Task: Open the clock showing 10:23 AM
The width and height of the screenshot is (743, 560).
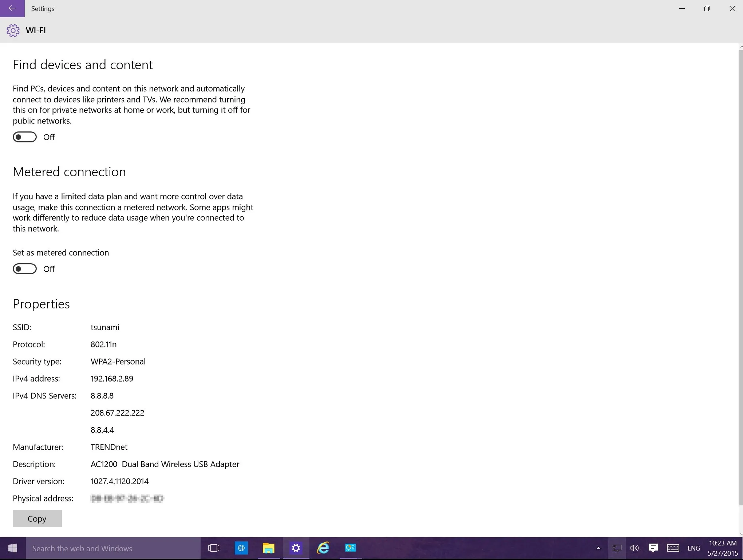Action: tap(723, 548)
